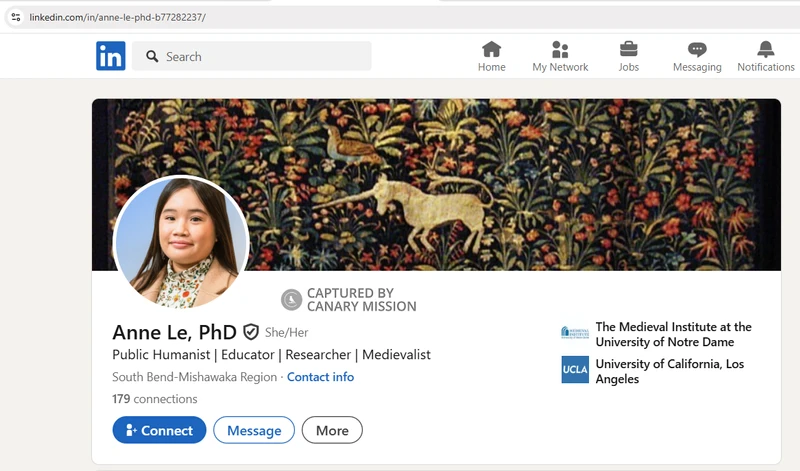Click the Message button
This screenshot has width=800, height=471.
[x=254, y=430]
